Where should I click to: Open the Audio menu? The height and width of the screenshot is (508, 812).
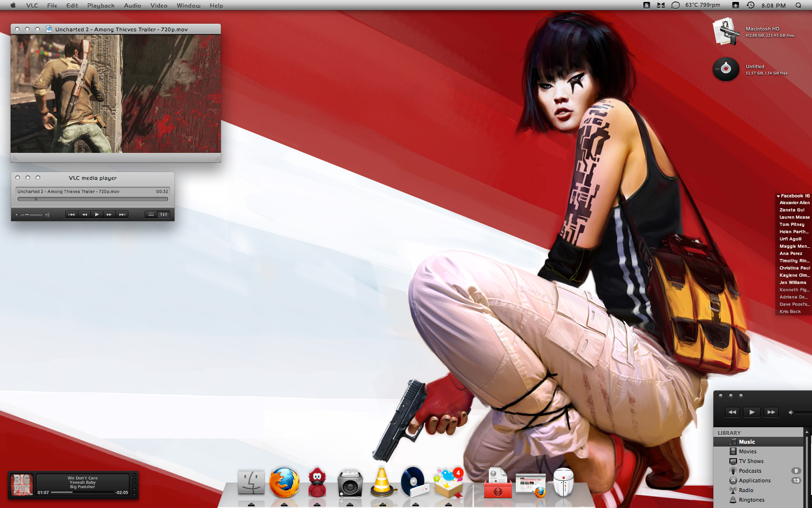pos(132,5)
